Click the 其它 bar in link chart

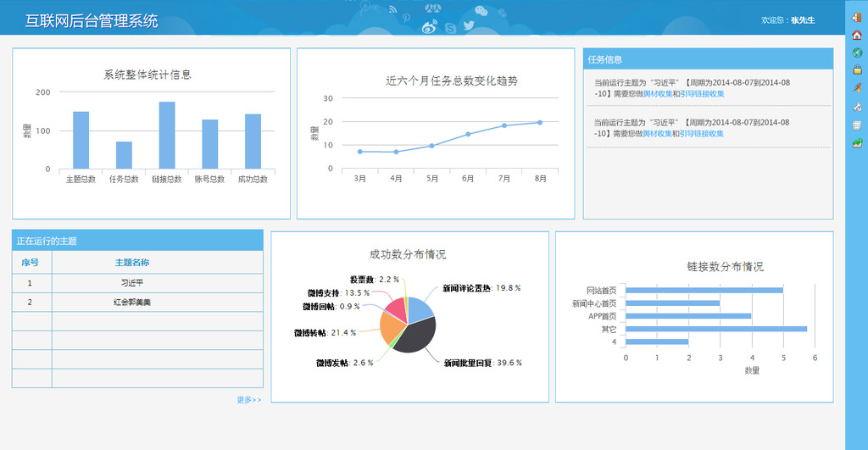tap(716, 329)
